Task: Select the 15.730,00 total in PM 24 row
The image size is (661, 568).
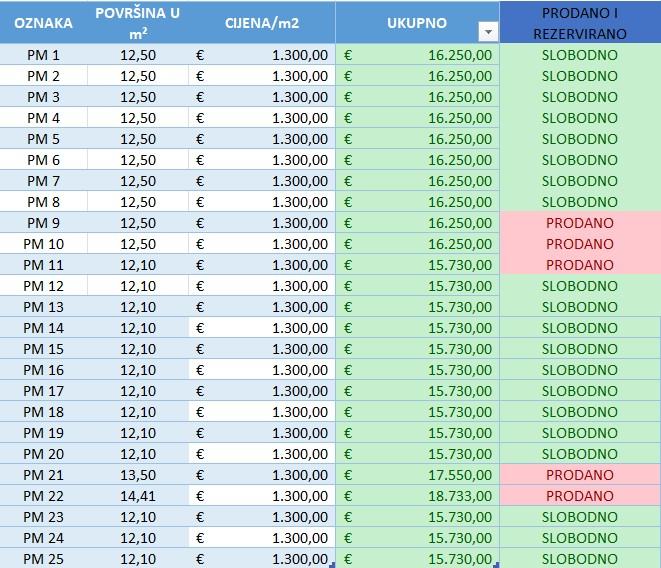Action: pyautogui.click(x=417, y=538)
